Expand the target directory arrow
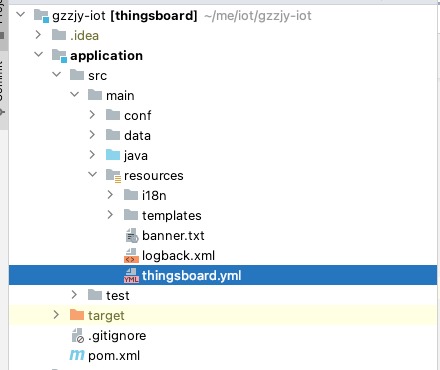Viewport: 440px width, 370px height. [x=56, y=315]
